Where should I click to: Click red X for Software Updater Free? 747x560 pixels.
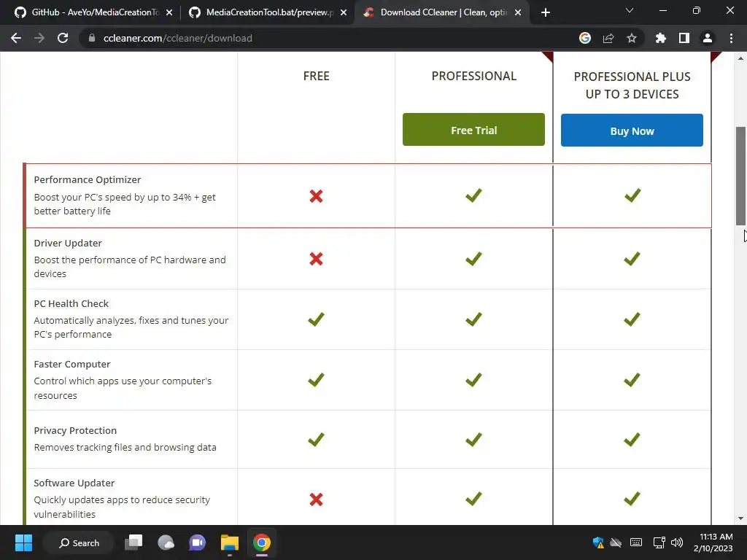pyautogui.click(x=317, y=499)
